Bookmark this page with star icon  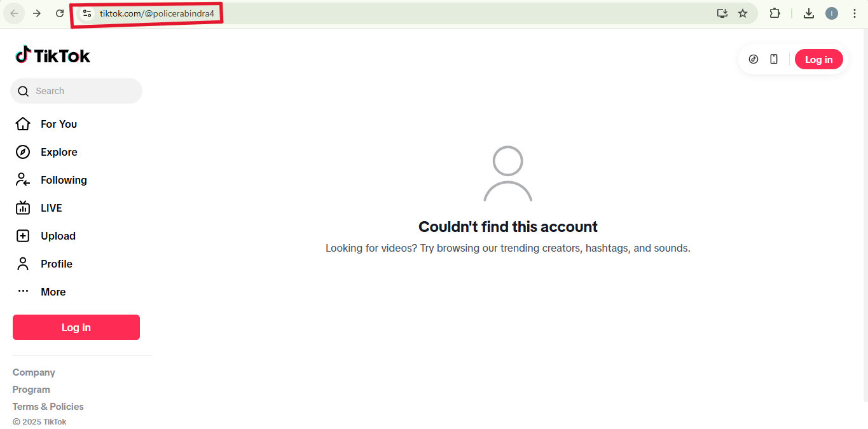click(x=743, y=13)
